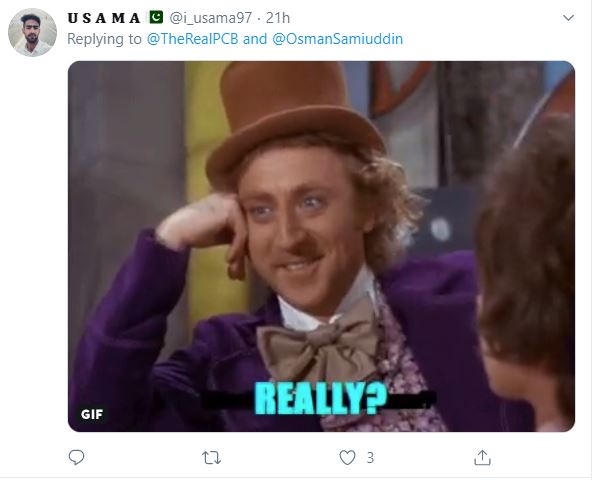Image resolution: width=594 pixels, height=480 pixels.
Task: Open the 21h timestamp permalink
Action: pos(278,18)
